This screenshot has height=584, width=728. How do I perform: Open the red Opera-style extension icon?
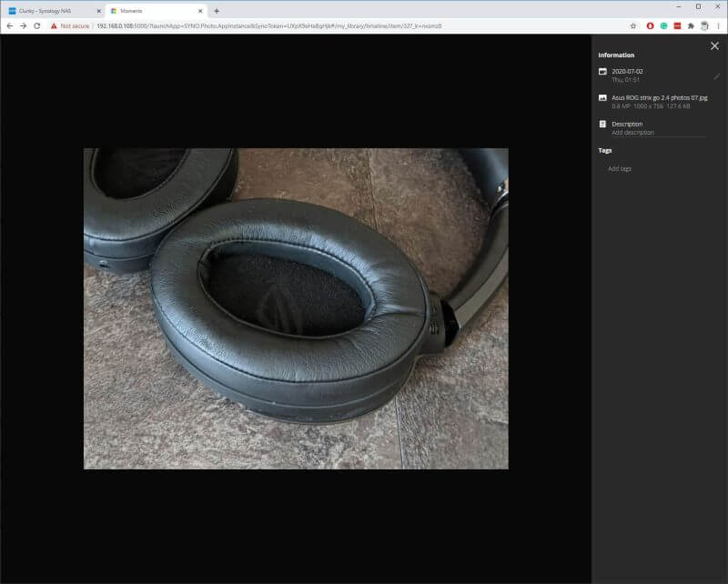coord(650,26)
